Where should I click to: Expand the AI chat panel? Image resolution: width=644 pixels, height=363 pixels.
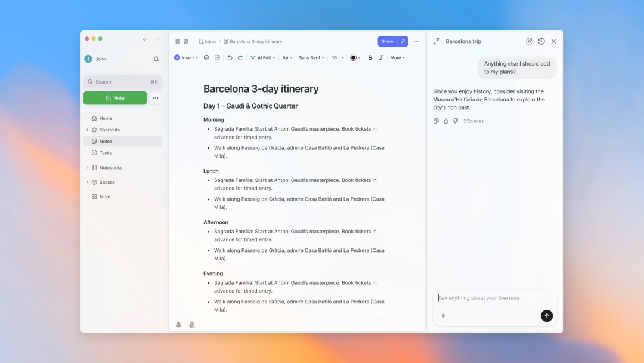pos(436,41)
